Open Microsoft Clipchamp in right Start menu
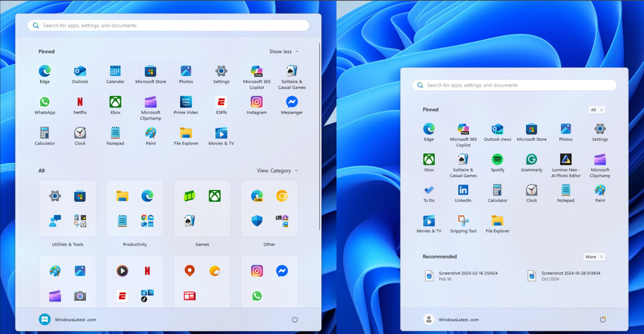 tap(600, 165)
